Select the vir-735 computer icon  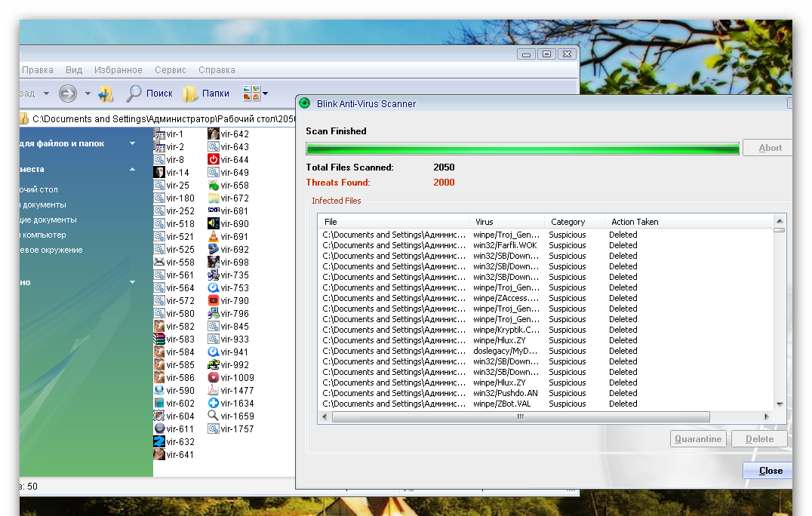[213, 275]
